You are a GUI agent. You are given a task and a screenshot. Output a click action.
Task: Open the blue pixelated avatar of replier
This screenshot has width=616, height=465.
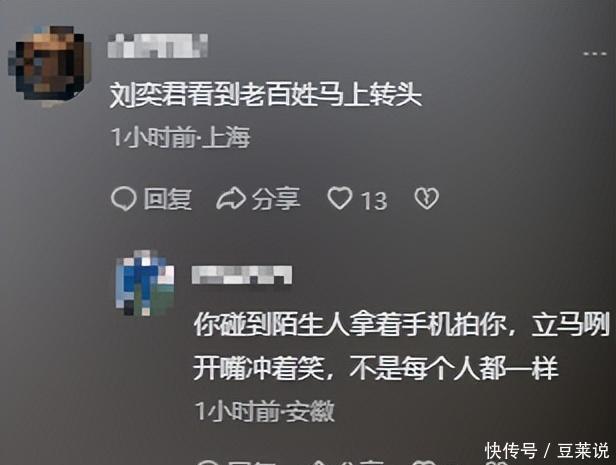tap(145, 283)
